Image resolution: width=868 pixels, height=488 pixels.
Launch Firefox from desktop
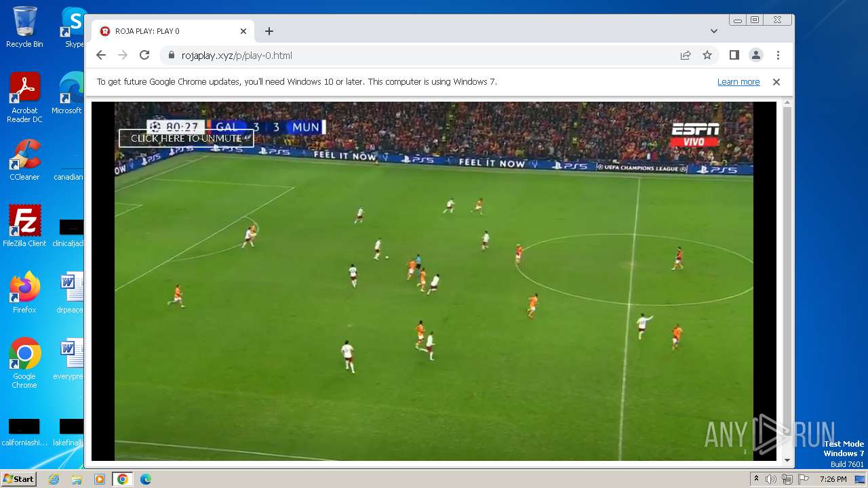[x=24, y=293]
